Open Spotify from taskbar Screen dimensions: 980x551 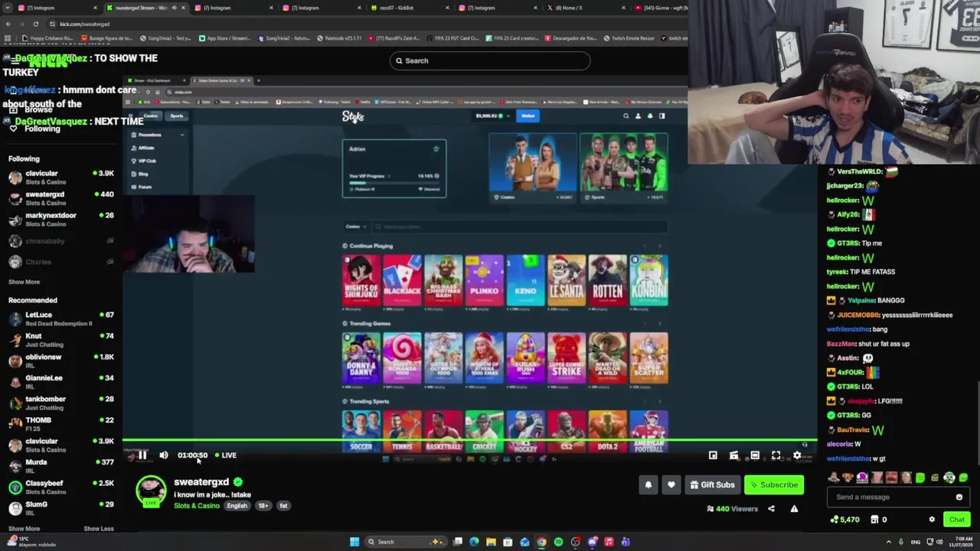[558, 542]
